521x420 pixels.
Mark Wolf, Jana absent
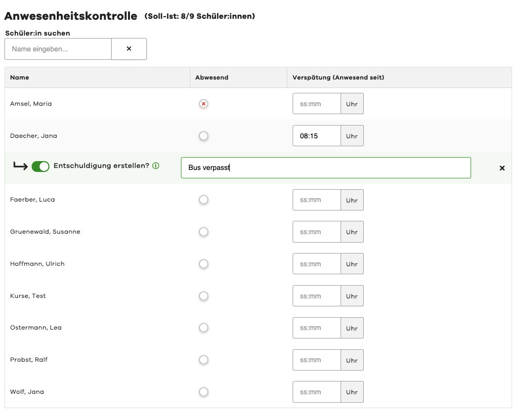(x=204, y=391)
